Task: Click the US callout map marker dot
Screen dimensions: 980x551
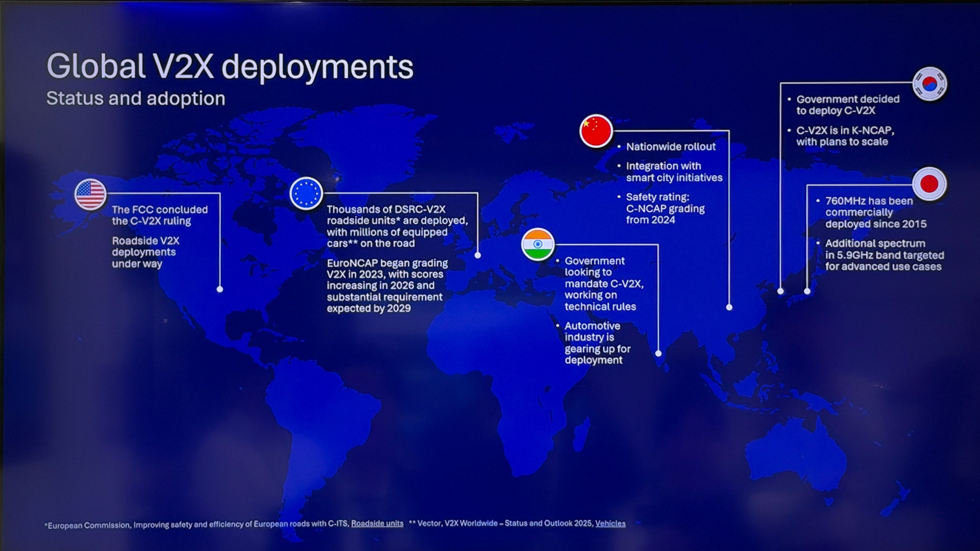Action: click(220, 289)
